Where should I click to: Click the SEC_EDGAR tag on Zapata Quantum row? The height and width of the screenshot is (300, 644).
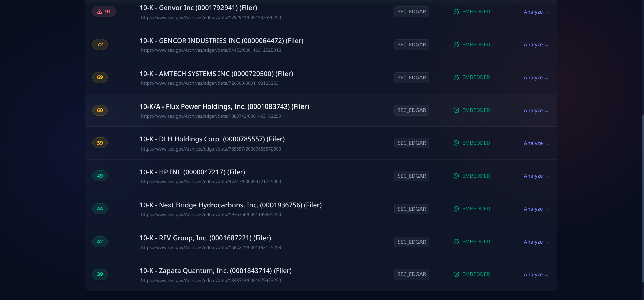click(412, 274)
